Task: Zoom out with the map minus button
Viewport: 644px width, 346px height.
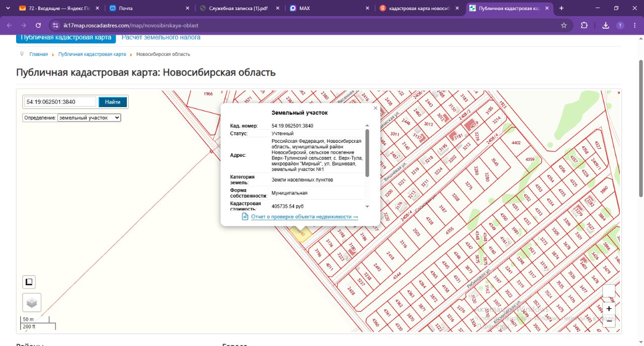Action: click(609, 321)
